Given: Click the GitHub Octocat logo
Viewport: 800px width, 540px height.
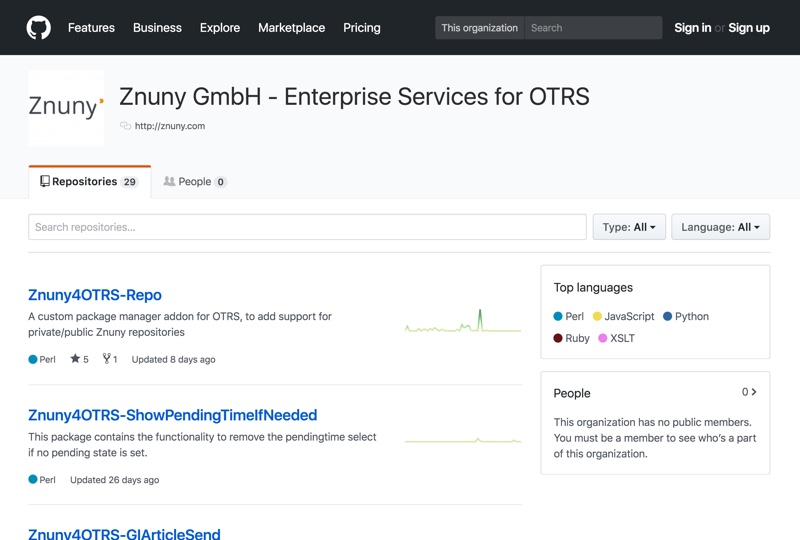Looking at the screenshot, I should [x=38, y=28].
